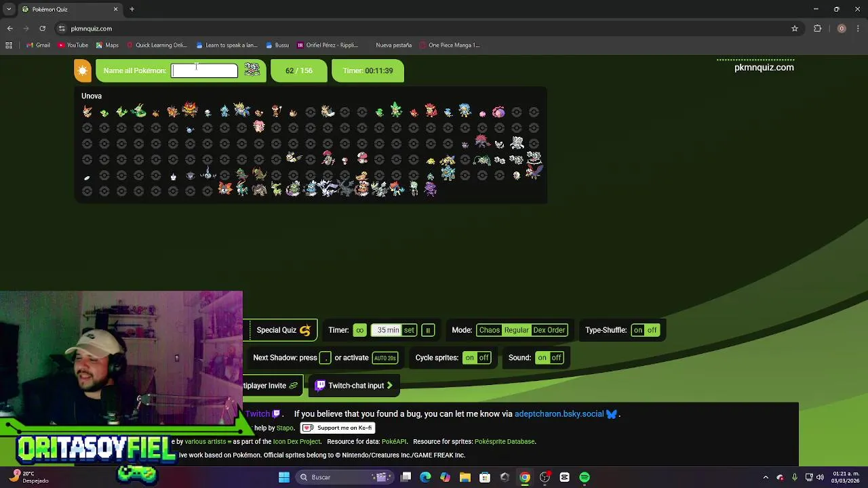
Task: Turn Cycle sprites off
Action: [x=484, y=358]
